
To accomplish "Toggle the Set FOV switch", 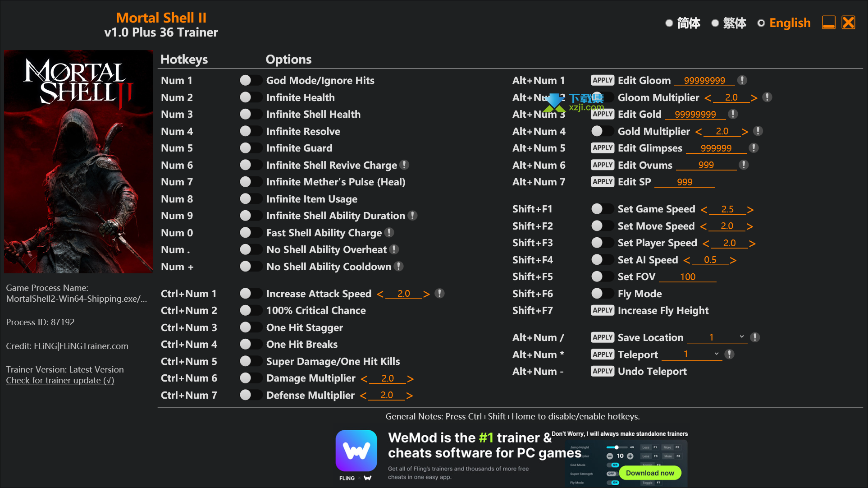I will coord(602,276).
